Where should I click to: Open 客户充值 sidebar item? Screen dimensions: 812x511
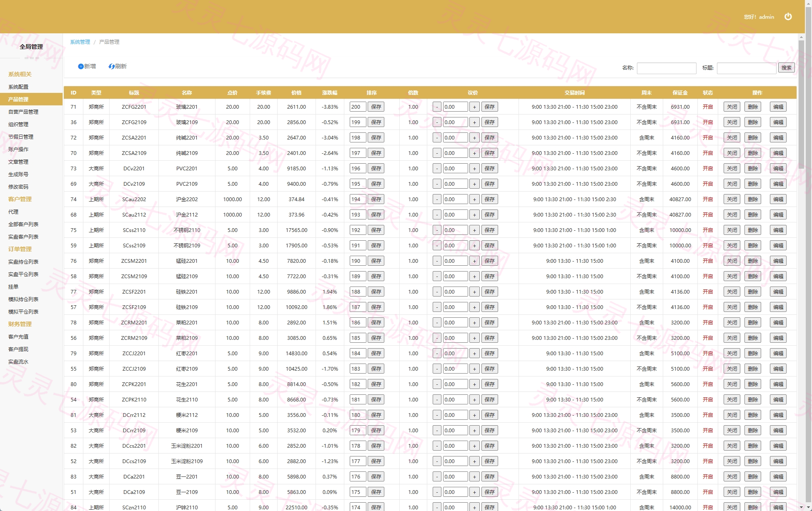pos(18,337)
